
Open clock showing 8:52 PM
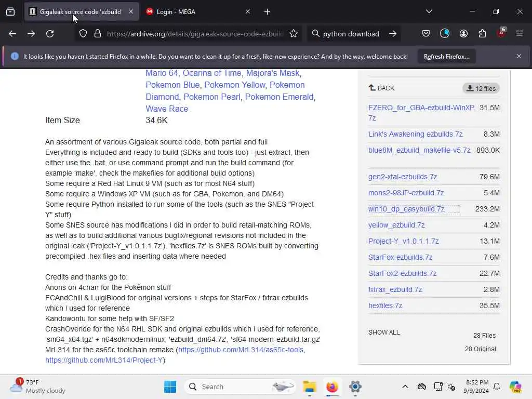point(477,387)
